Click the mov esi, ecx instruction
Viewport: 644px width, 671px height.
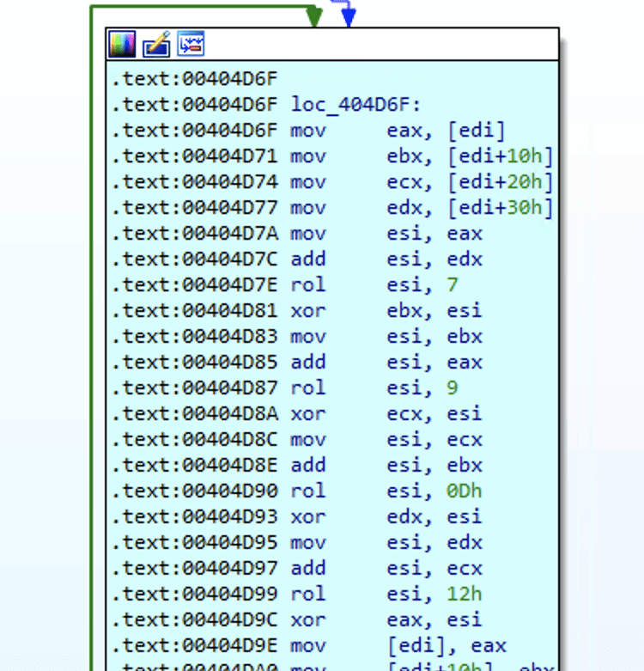pos(386,440)
